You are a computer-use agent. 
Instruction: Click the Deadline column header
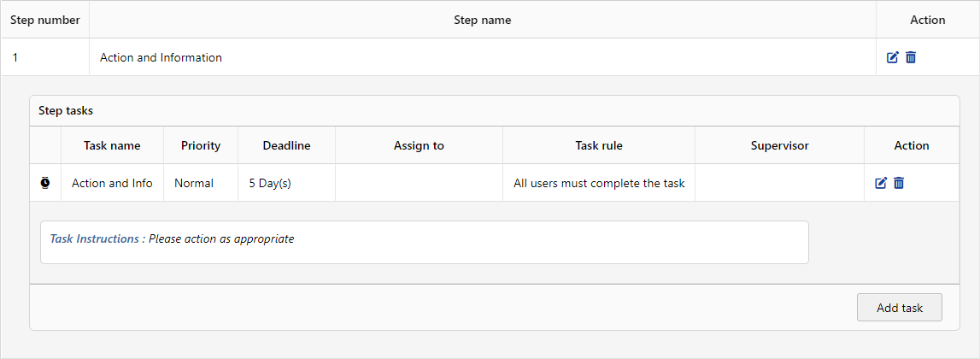(x=286, y=145)
